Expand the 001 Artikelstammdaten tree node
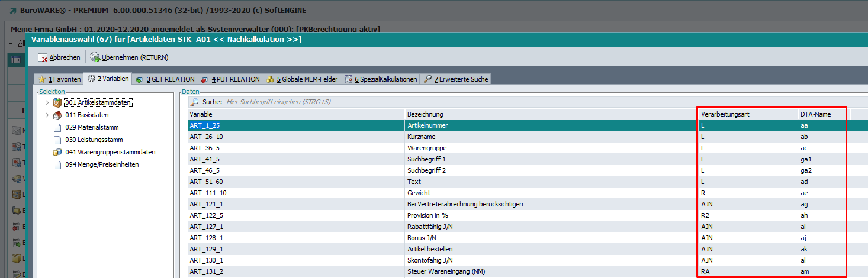This screenshot has width=868, height=278. [x=47, y=103]
